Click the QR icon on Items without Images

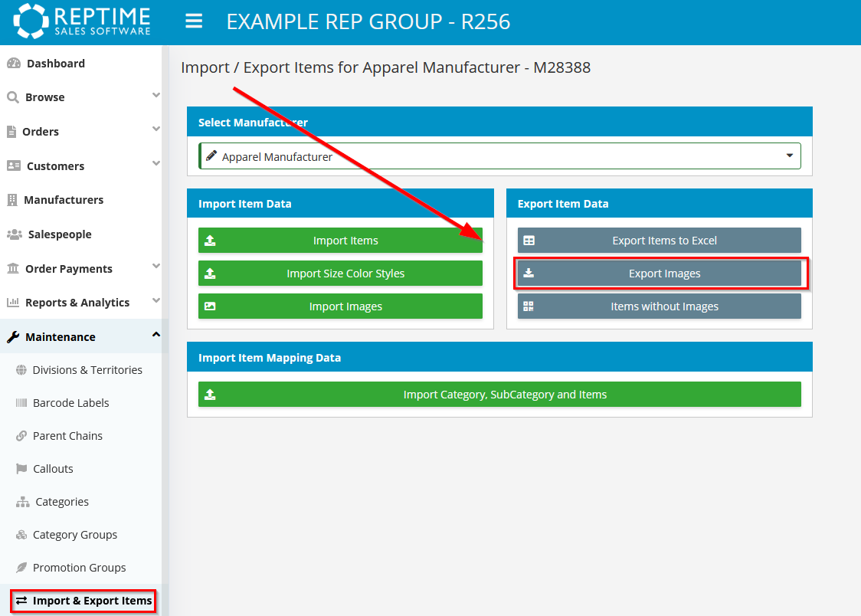[x=529, y=306]
